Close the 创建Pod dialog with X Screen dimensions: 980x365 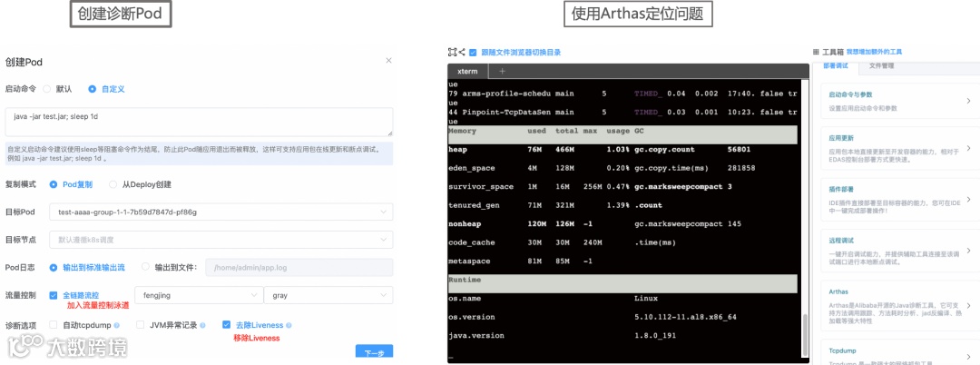coord(388,61)
